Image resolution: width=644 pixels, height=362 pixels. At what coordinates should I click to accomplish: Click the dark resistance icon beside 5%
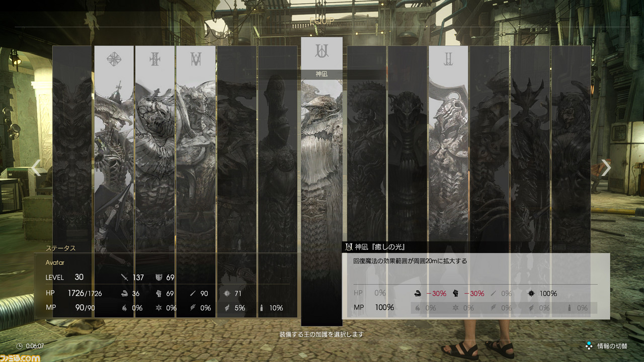(227, 308)
